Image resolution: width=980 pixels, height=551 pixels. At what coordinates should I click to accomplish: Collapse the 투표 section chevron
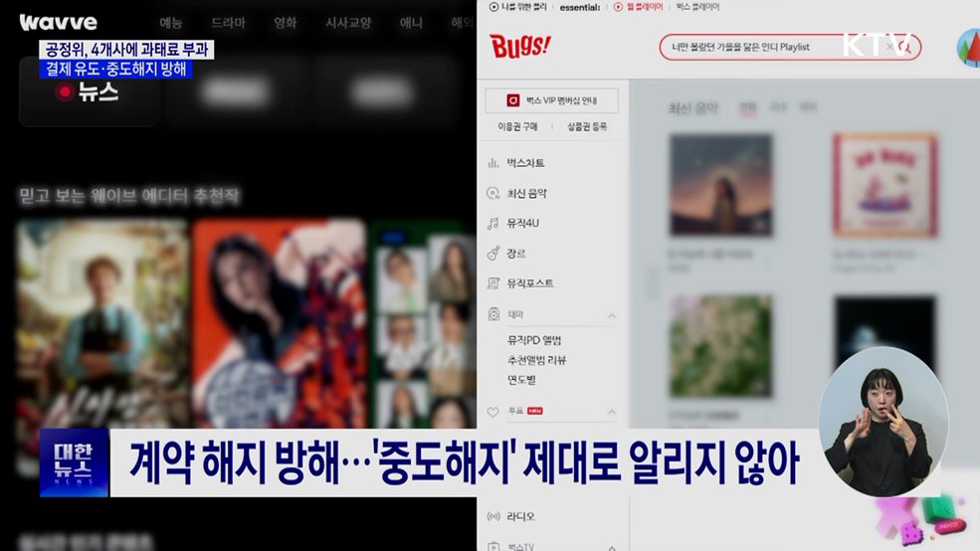click(x=612, y=411)
